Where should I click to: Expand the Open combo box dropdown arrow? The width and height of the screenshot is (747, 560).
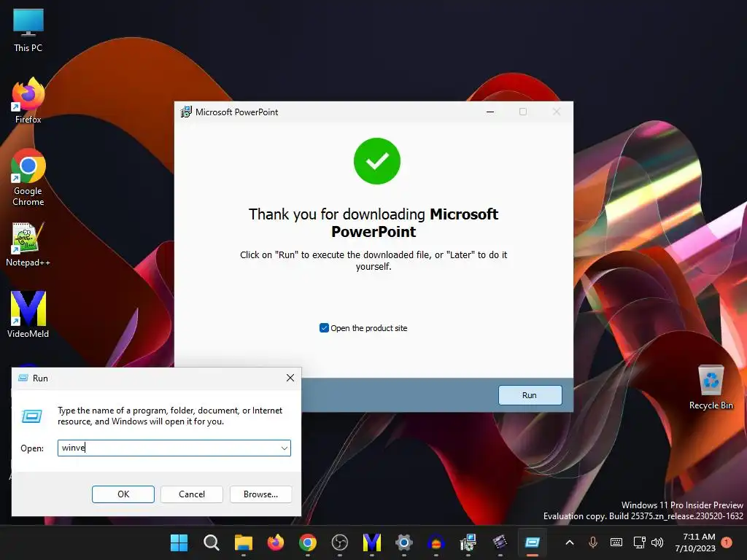tap(285, 448)
